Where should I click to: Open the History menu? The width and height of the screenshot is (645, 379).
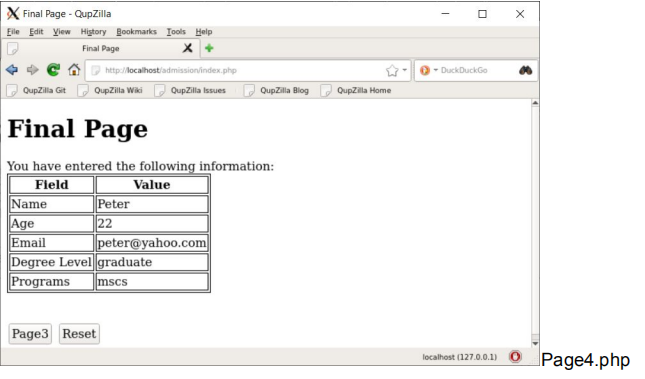coord(93,32)
